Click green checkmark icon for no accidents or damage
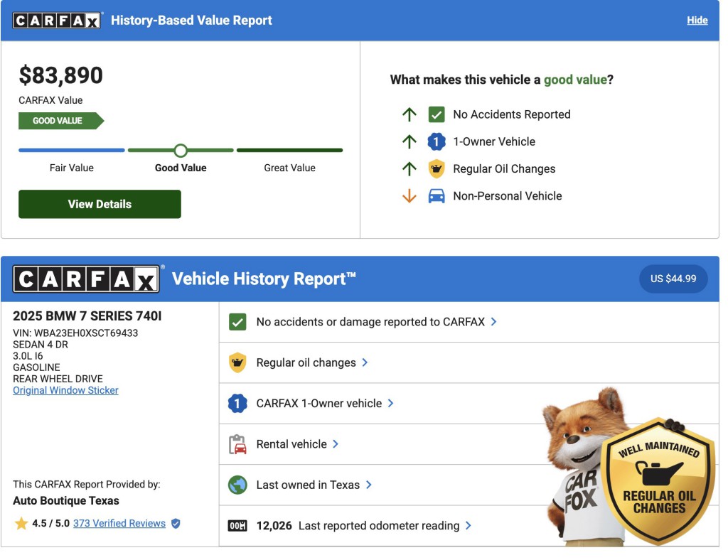The width and height of the screenshot is (728, 560). [x=237, y=322]
